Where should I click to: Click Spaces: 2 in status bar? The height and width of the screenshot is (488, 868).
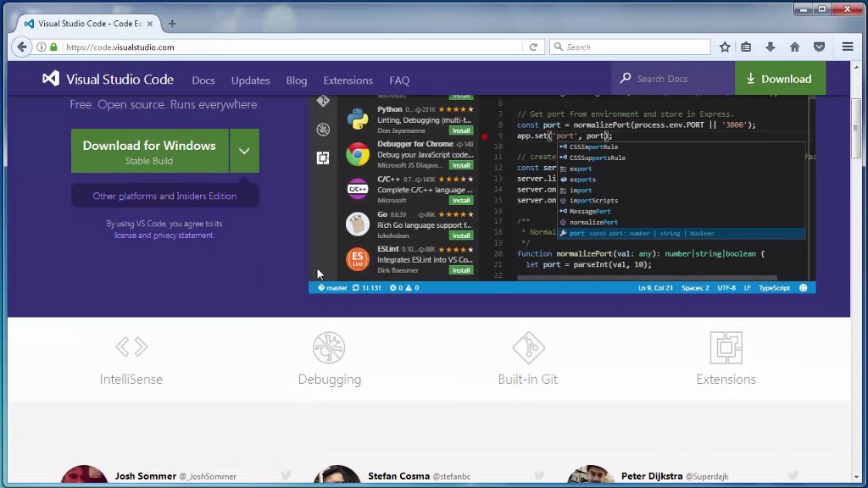tap(695, 288)
